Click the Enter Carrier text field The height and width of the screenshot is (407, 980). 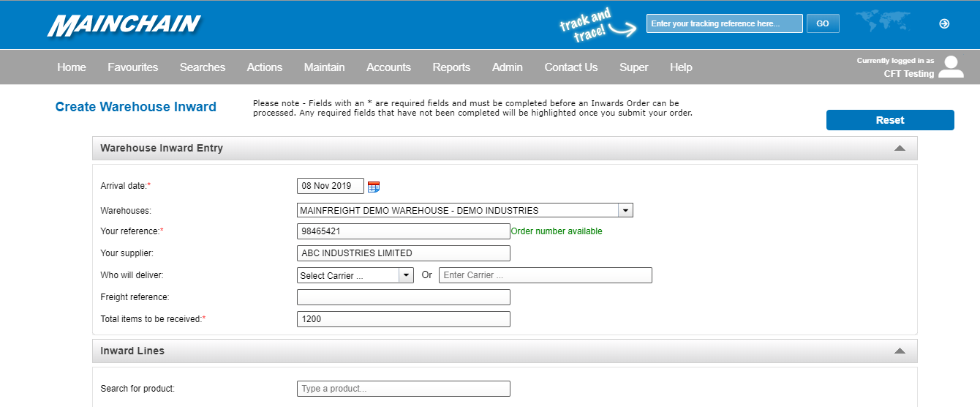coord(546,275)
